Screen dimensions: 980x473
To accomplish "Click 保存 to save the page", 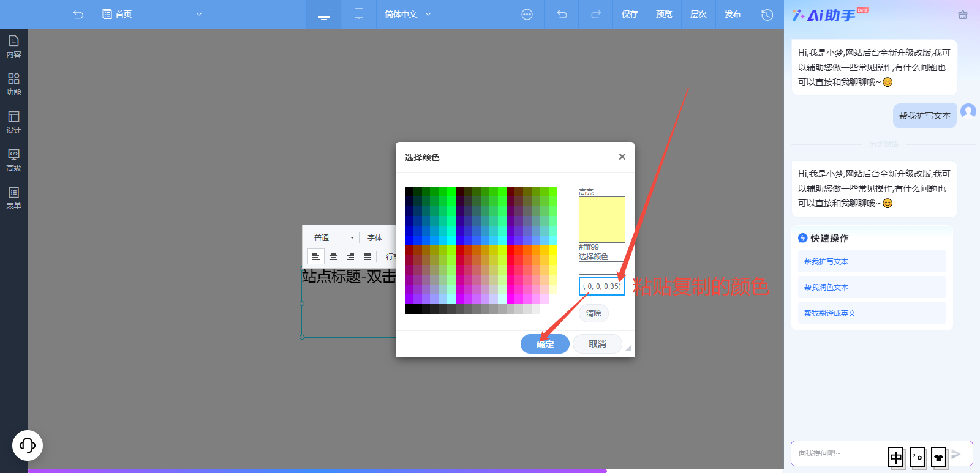I will click(x=630, y=14).
